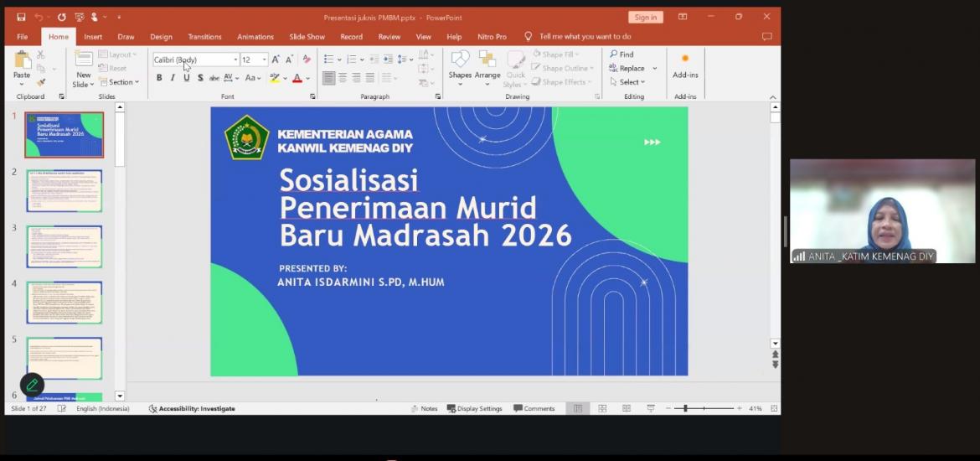This screenshot has width=980, height=461.
Task: Click Accessibility: Investigate in the status bar
Action: 192,408
